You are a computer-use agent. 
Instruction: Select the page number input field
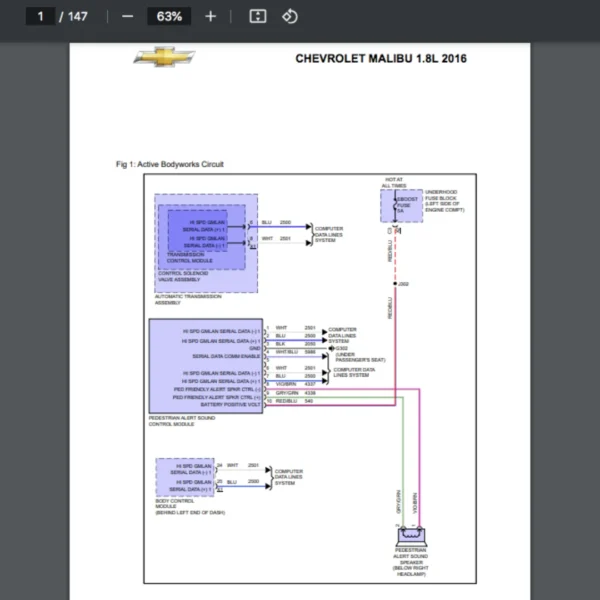(x=41, y=16)
